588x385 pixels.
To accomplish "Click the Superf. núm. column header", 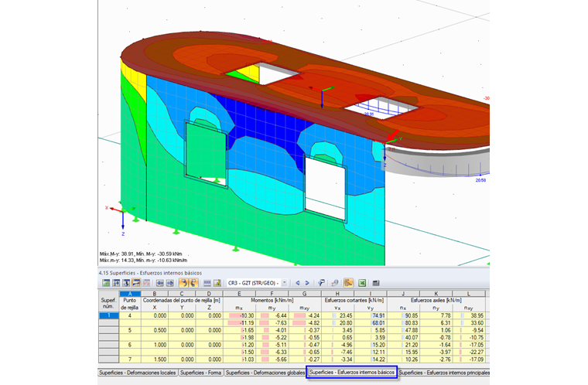I will click(109, 304).
